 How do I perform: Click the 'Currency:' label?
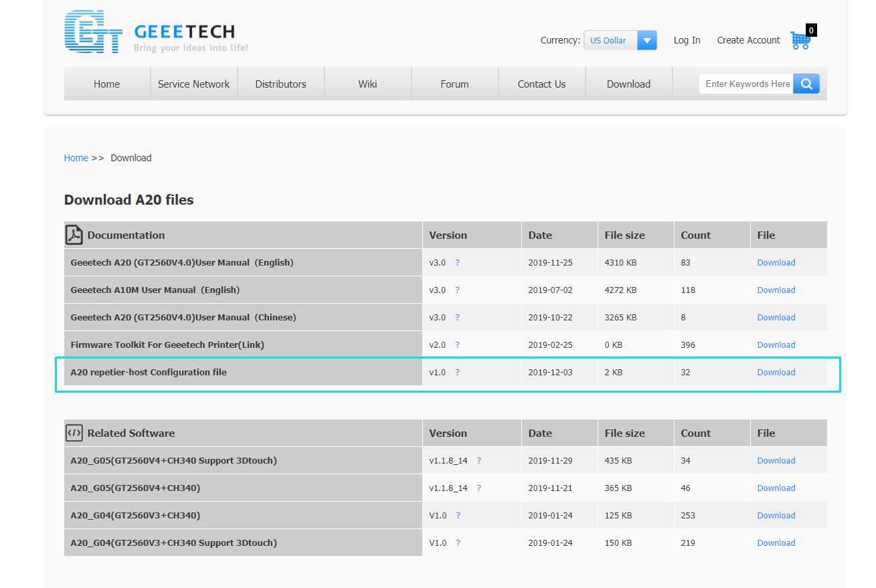(x=560, y=40)
